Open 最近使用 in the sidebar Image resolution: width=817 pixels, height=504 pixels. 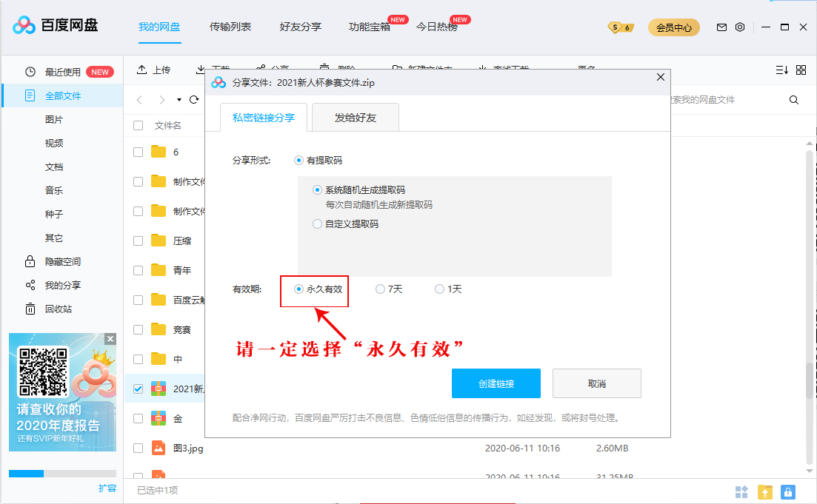tap(62, 72)
